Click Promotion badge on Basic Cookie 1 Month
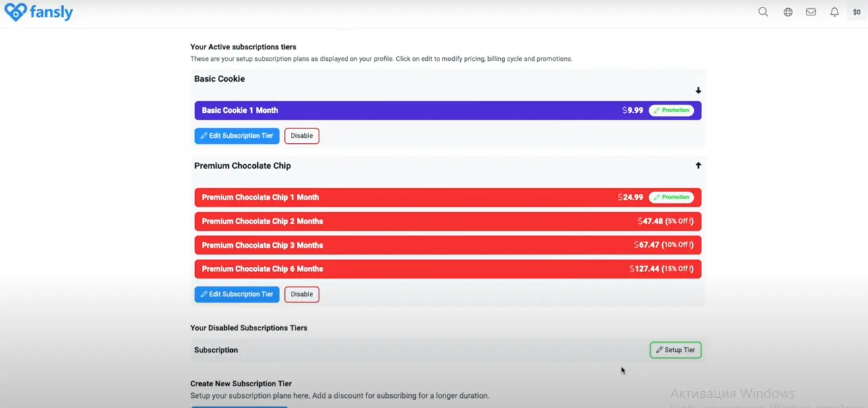Image resolution: width=868 pixels, height=408 pixels. point(671,110)
